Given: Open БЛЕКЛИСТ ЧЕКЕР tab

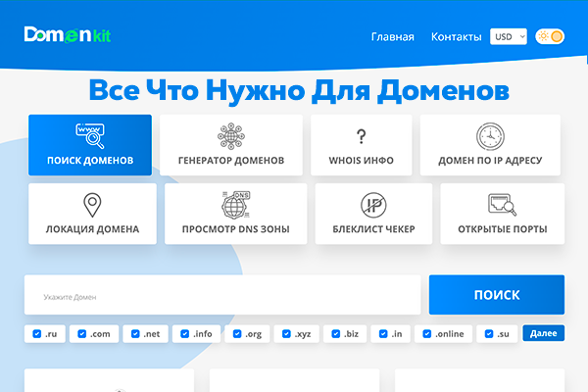Looking at the screenshot, I should (373, 214).
